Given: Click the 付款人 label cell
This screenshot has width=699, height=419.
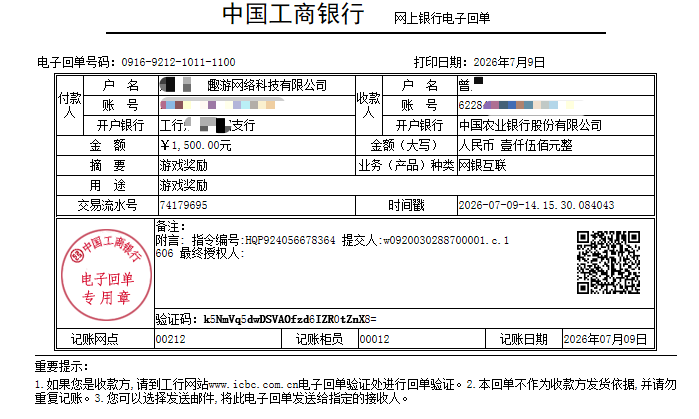Looking at the screenshot, I should coord(70,105).
